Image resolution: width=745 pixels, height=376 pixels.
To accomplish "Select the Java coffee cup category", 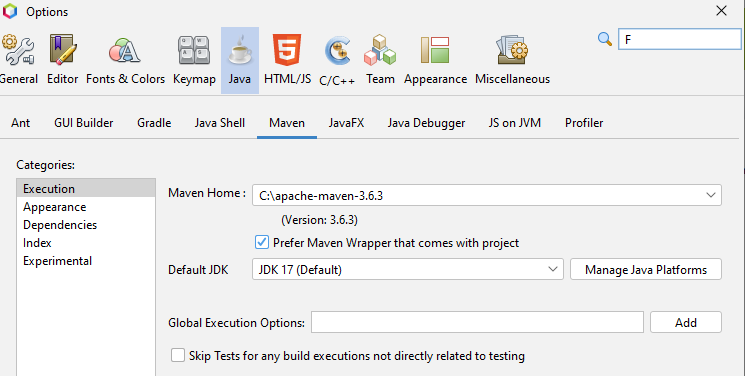I will (x=240, y=60).
